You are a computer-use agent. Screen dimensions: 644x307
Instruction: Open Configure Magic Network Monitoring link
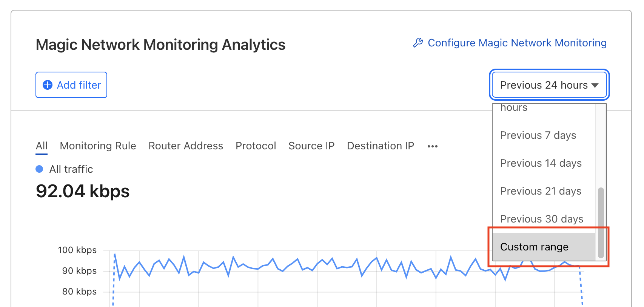click(x=517, y=43)
